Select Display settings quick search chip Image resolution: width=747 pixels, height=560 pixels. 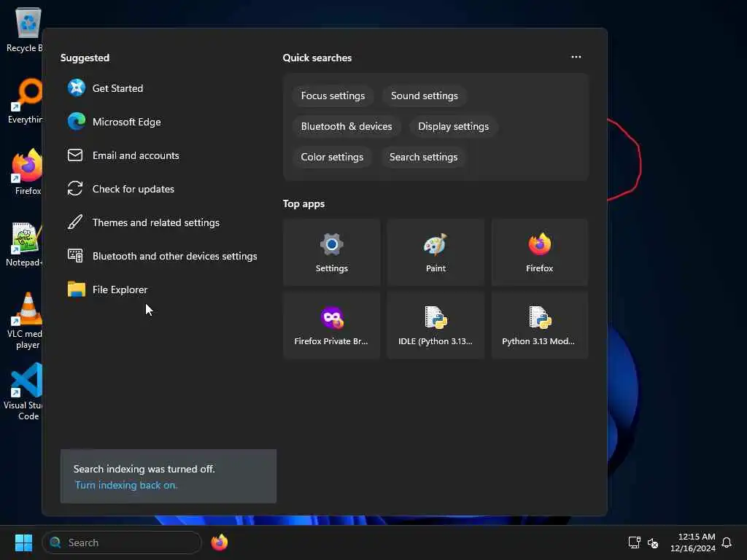[x=454, y=126]
